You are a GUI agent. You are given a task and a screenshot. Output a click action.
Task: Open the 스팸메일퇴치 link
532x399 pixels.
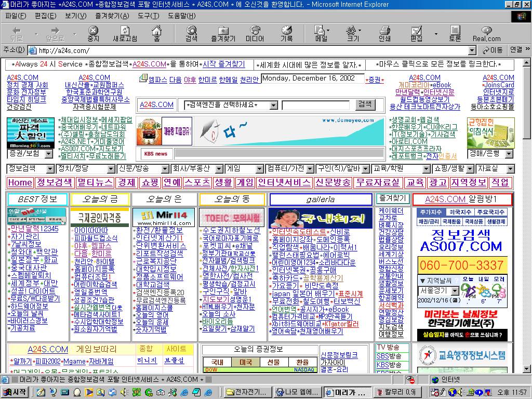[x=31, y=275]
